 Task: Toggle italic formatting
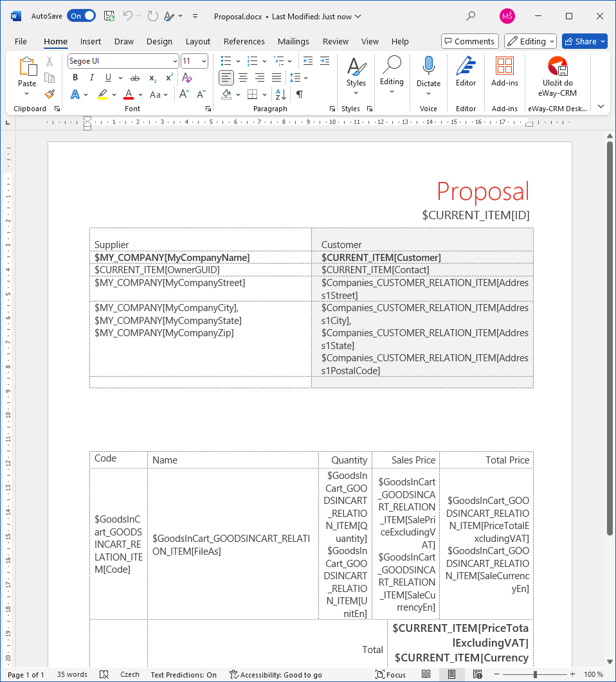91,77
